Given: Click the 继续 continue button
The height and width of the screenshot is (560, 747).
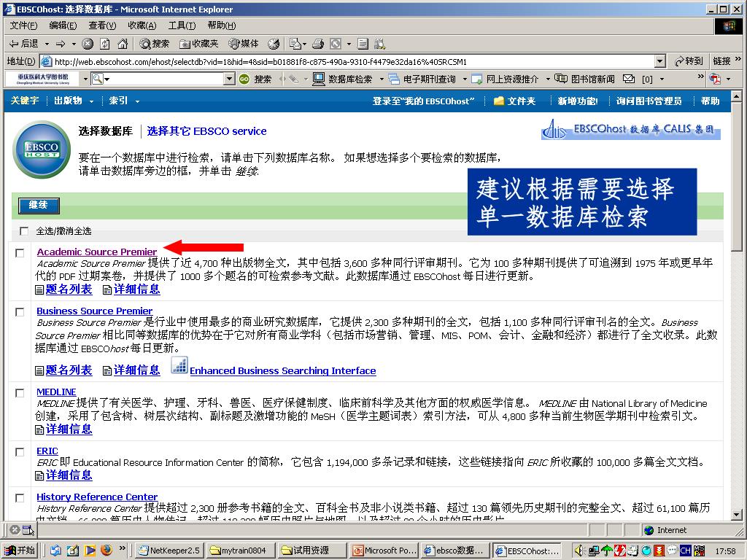Looking at the screenshot, I should (39, 205).
